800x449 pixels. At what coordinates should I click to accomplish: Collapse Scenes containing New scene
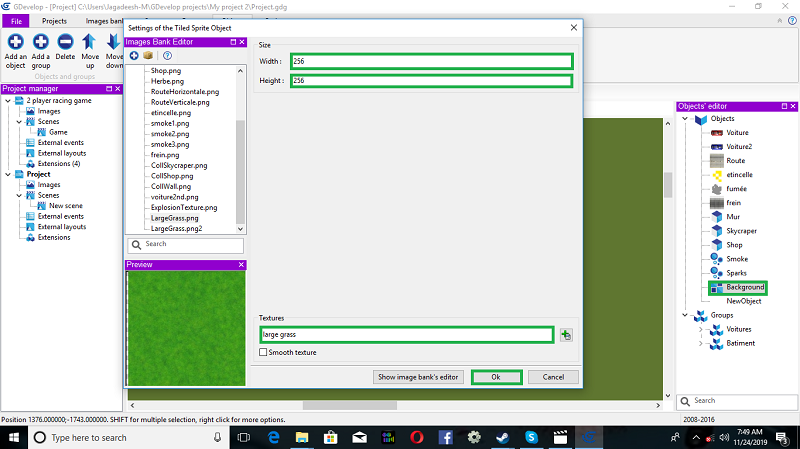click(x=19, y=195)
